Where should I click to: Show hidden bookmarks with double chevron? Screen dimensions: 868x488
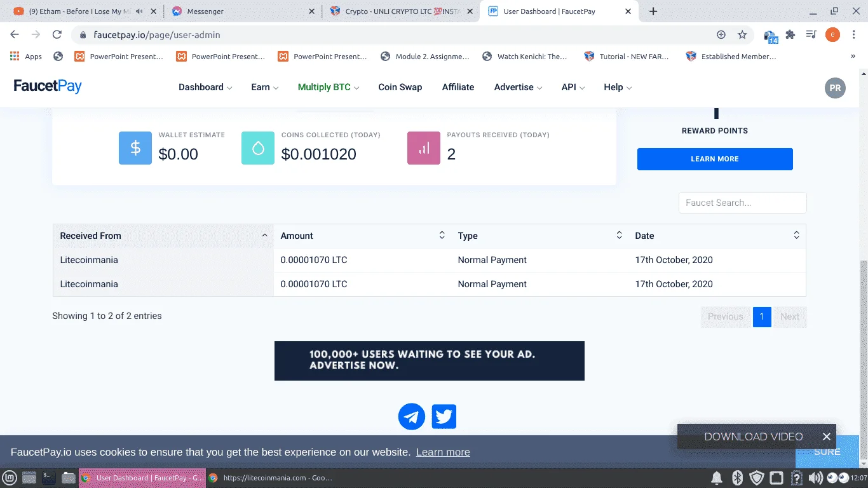pyautogui.click(x=853, y=57)
